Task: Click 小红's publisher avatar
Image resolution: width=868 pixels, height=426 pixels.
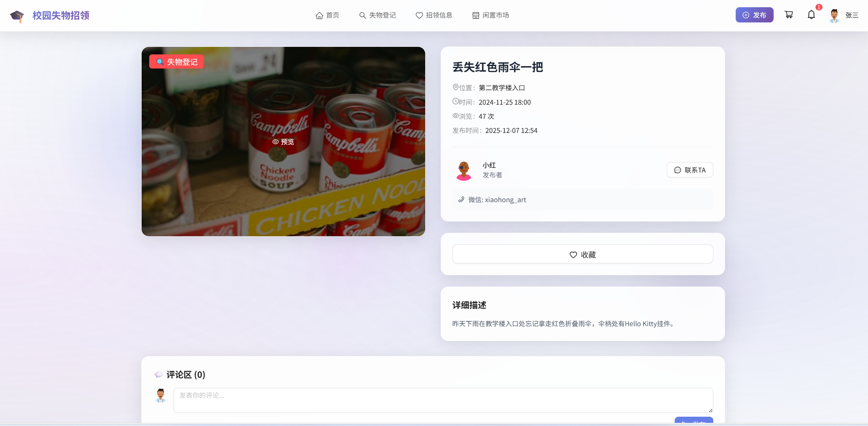Action: (x=463, y=170)
